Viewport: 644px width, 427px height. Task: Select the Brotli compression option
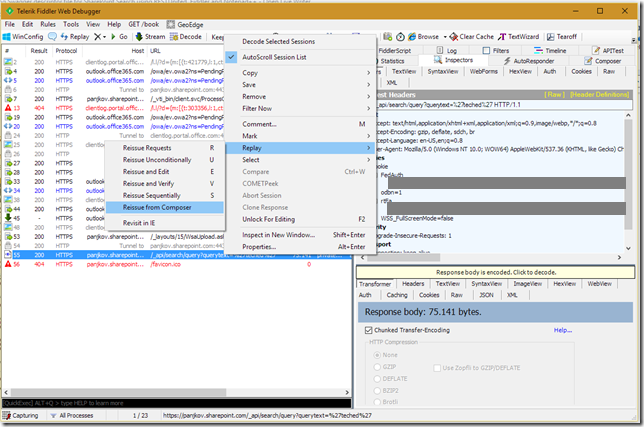(x=377, y=402)
